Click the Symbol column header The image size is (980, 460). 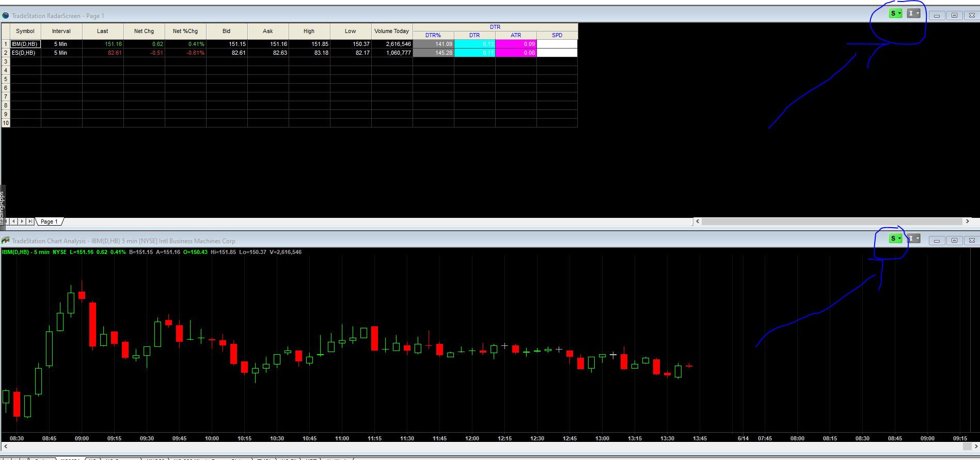(x=25, y=31)
